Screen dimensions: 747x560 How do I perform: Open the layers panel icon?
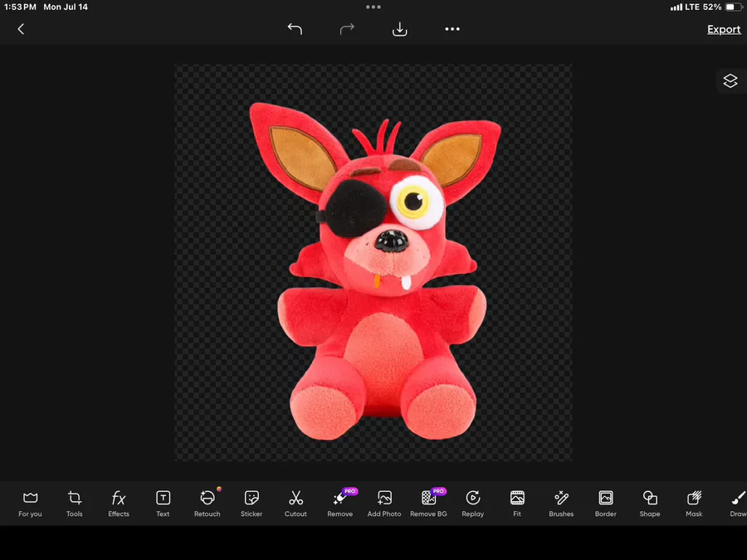coord(730,81)
